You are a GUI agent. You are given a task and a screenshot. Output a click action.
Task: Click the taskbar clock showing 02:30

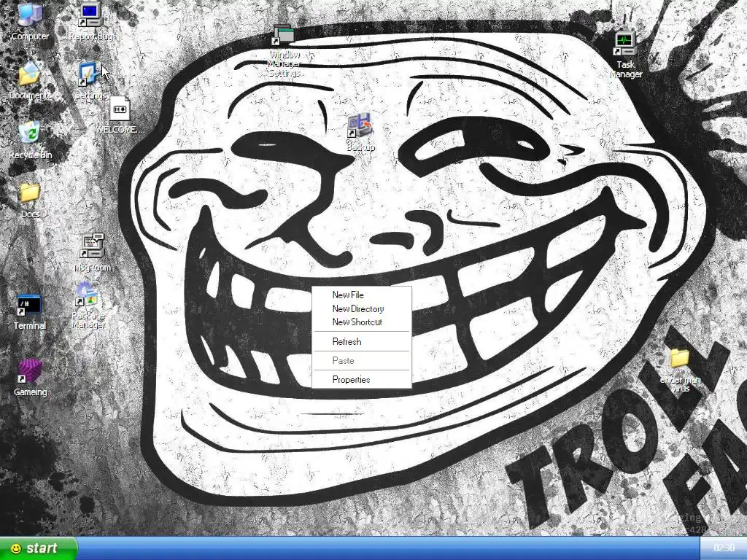[723, 548]
